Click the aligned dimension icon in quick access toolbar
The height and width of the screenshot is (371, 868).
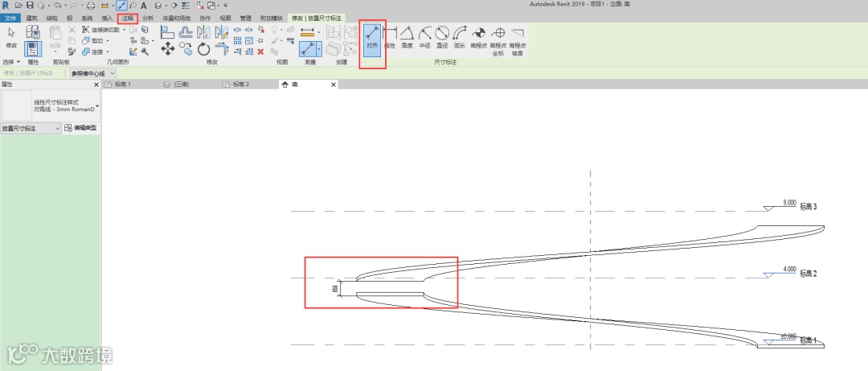click(x=121, y=5)
